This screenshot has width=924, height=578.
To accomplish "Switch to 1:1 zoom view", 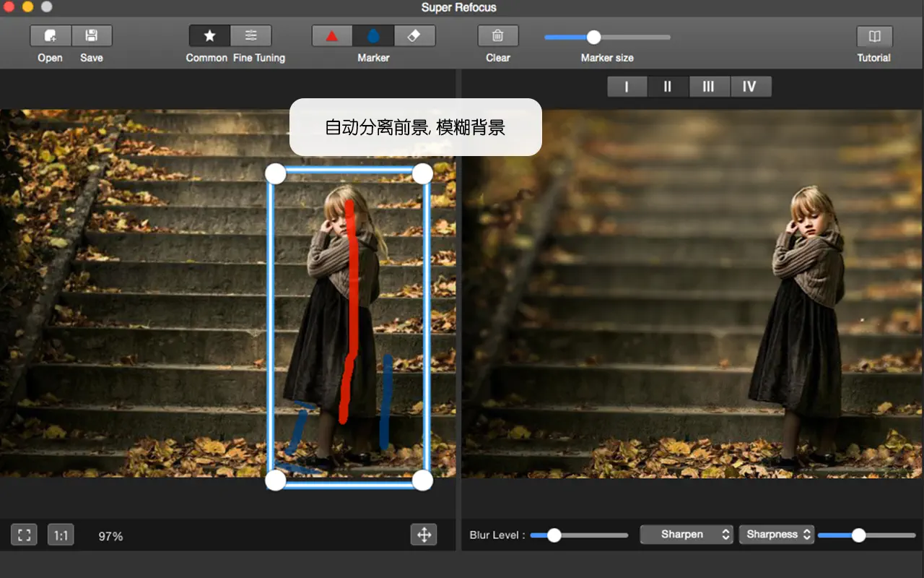I will (61, 535).
